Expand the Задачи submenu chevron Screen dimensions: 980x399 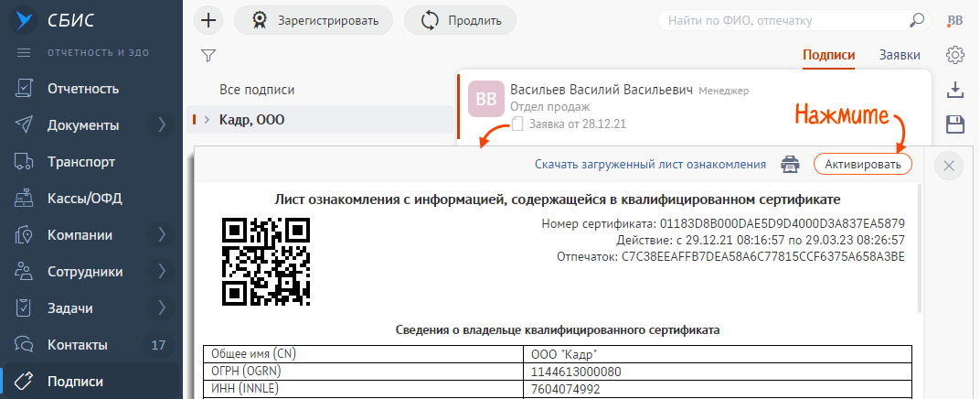pos(162,308)
